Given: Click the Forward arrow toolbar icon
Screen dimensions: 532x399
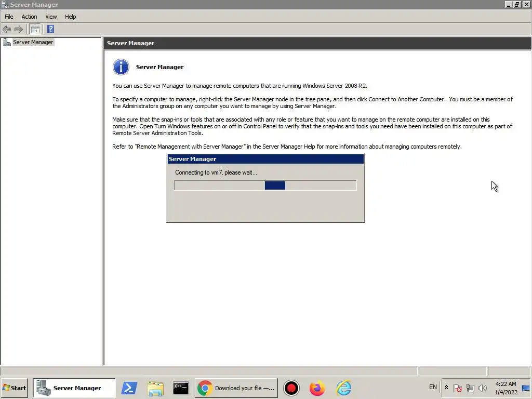Looking at the screenshot, I should point(19,30).
